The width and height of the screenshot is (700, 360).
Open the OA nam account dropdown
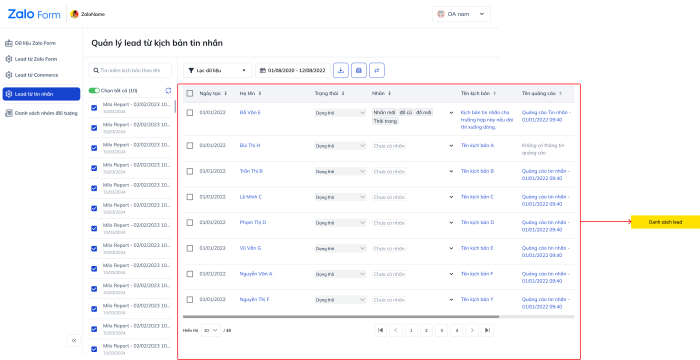point(461,14)
